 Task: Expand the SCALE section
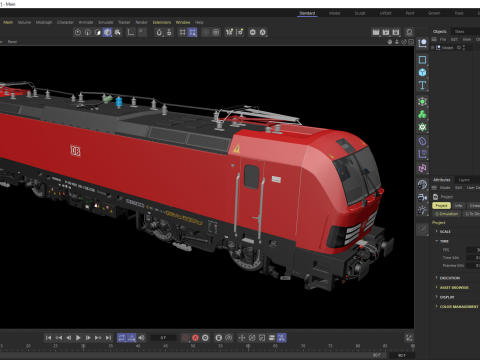pyautogui.click(x=437, y=231)
